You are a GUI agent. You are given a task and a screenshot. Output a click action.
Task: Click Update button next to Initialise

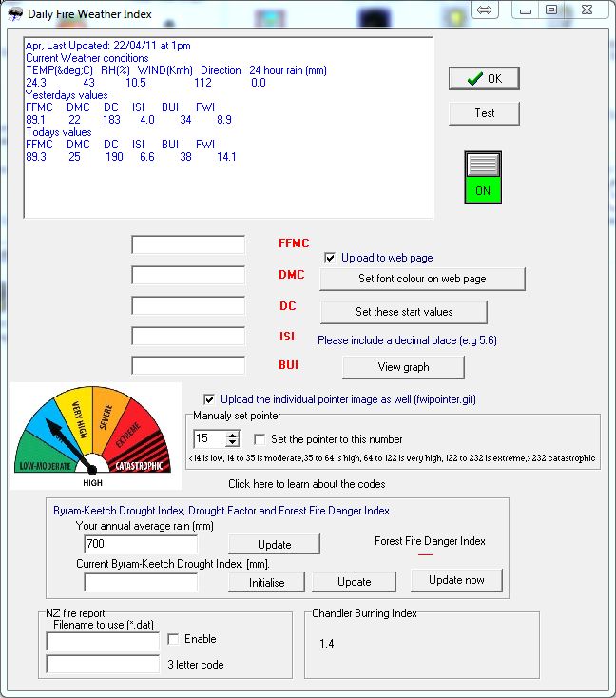[355, 582]
